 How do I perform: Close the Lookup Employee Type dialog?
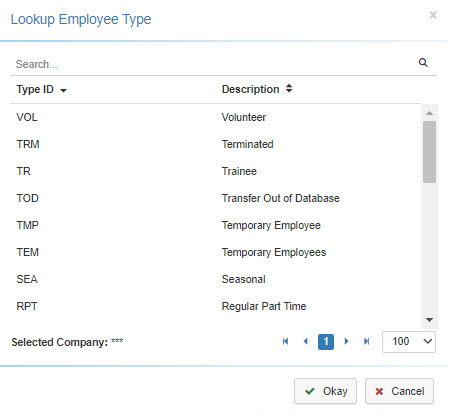click(433, 15)
